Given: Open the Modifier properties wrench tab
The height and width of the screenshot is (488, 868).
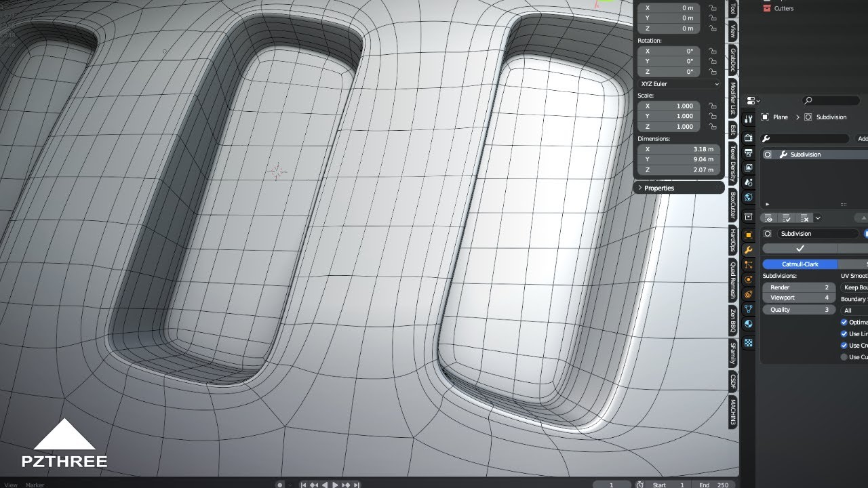Looking at the screenshot, I should click(749, 250).
